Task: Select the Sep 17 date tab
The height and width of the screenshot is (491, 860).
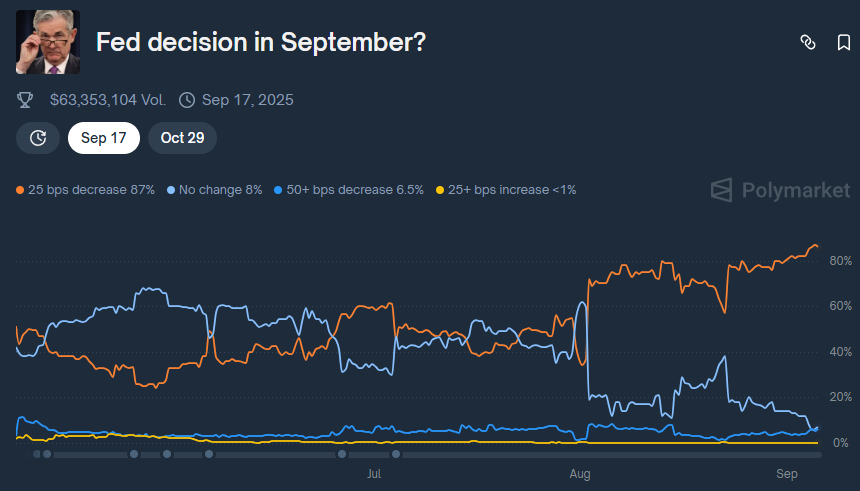Action: tap(104, 138)
